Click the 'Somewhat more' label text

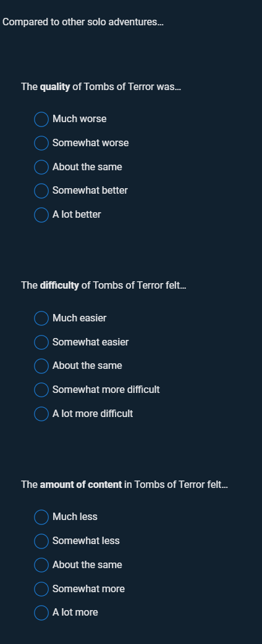pos(88,588)
